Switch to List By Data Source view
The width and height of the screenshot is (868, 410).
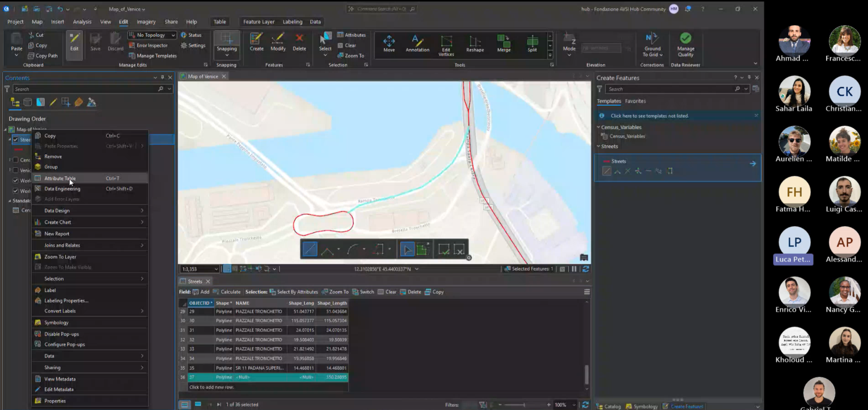(x=28, y=102)
